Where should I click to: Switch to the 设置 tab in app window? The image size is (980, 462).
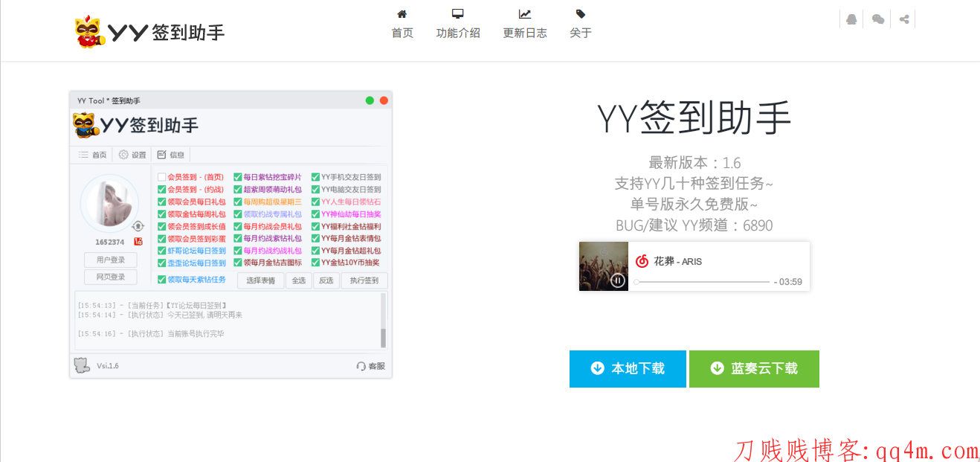click(x=133, y=155)
